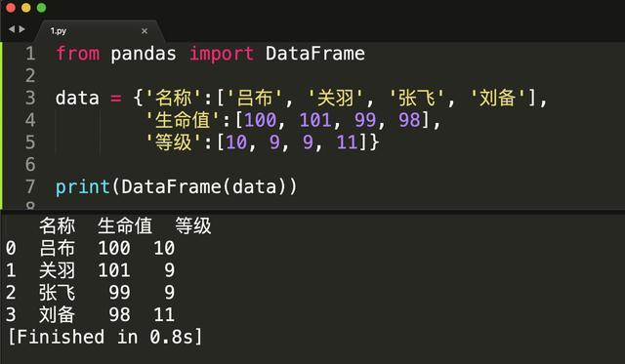This screenshot has height=364, width=625.
Task: Click the number 100 on line 4
Action: (x=261, y=120)
